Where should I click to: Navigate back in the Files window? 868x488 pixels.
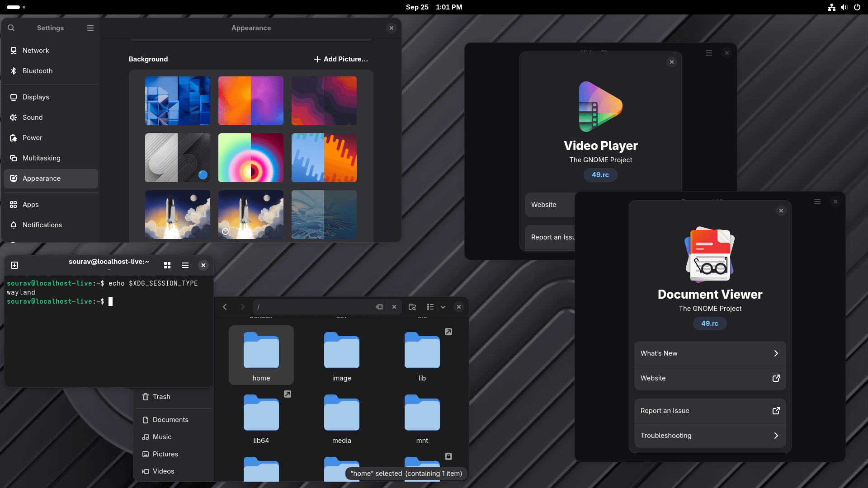tap(225, 307)
